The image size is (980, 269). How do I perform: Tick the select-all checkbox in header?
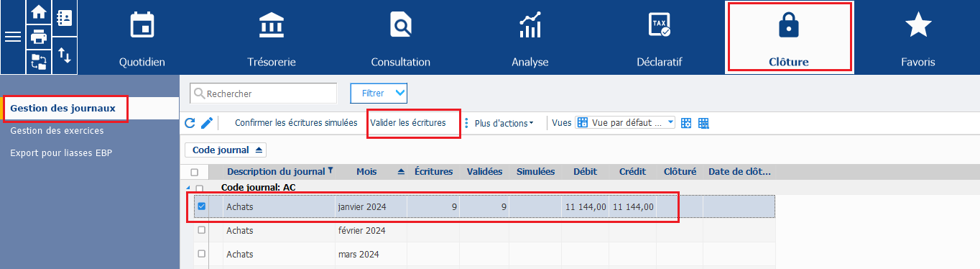pos(195,172)
